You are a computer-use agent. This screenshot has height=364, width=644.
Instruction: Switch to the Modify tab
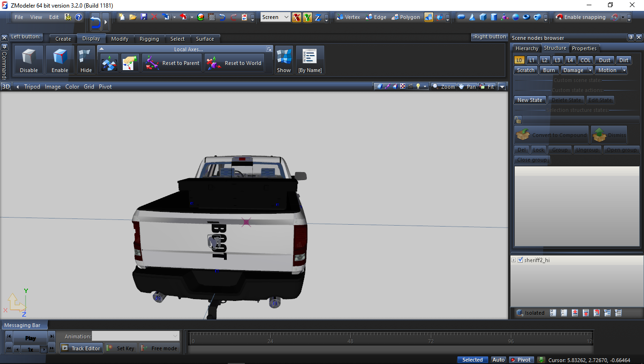[120, 39]
